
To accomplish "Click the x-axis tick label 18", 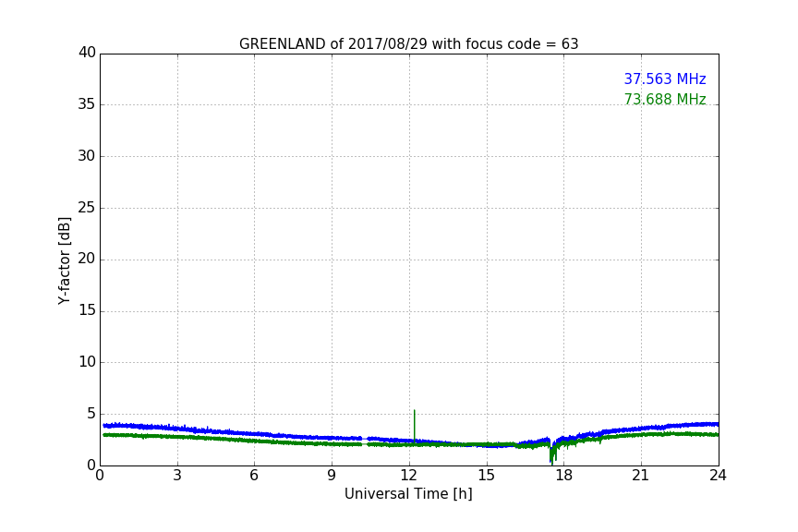I will point(564,476).
